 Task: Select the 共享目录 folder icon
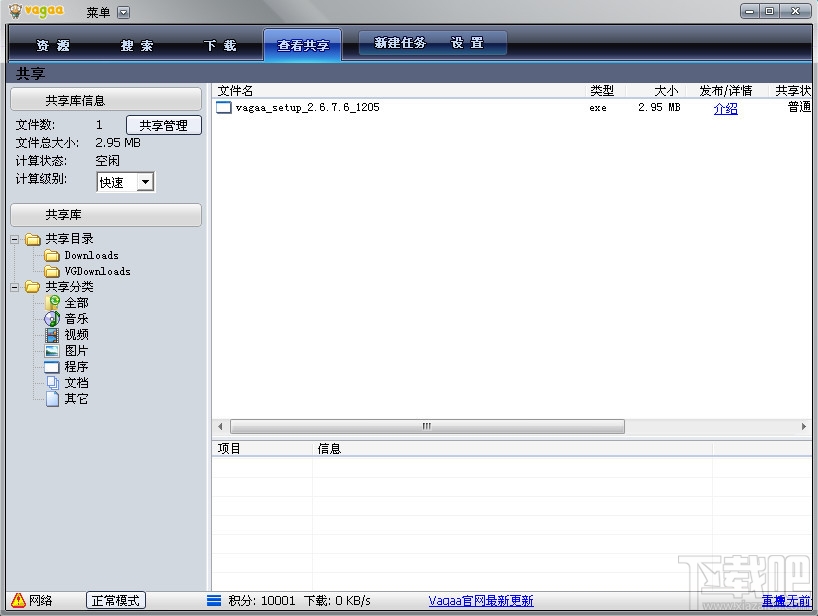pyautogui.click(x=33, y=239)
